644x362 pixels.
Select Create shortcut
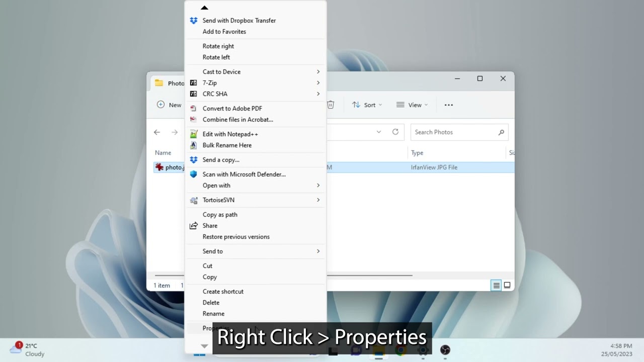tap(256, 292)
